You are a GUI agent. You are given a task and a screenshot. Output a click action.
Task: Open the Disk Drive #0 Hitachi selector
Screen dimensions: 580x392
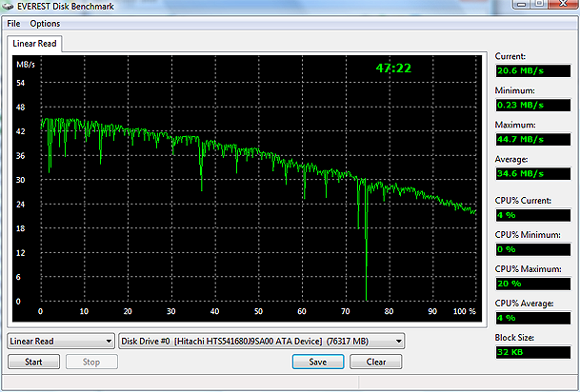262,341
